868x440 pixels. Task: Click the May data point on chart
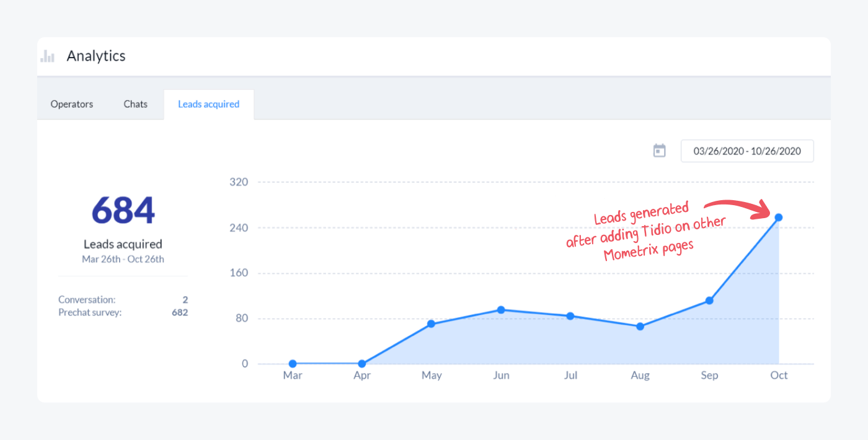(432, 324)
